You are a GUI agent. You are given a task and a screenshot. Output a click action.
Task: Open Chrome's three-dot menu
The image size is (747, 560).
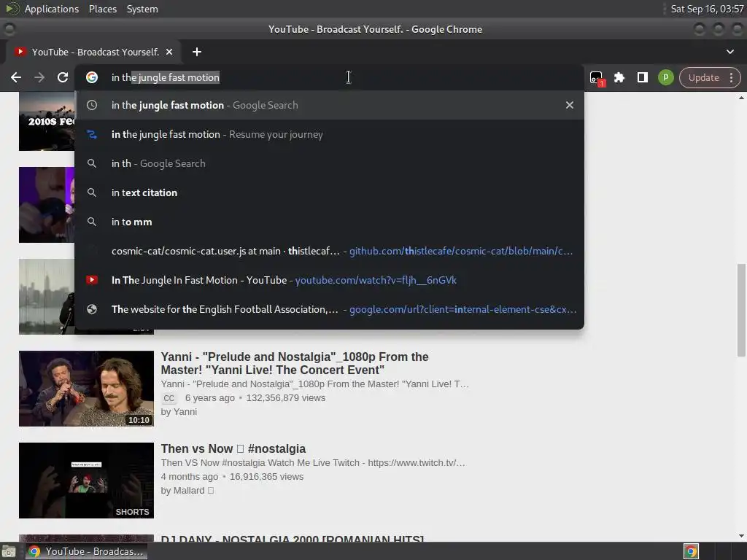(731, 77)
